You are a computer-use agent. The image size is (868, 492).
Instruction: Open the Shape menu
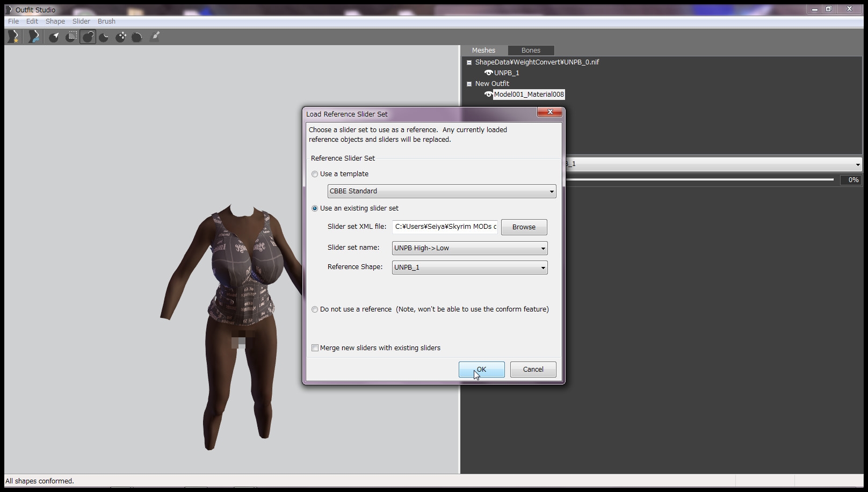pos(55,21)
